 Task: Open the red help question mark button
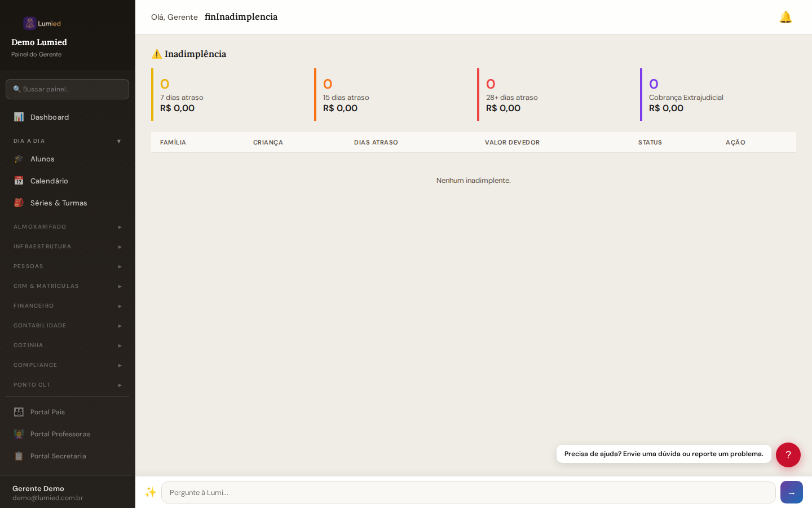tap(788, 455)
